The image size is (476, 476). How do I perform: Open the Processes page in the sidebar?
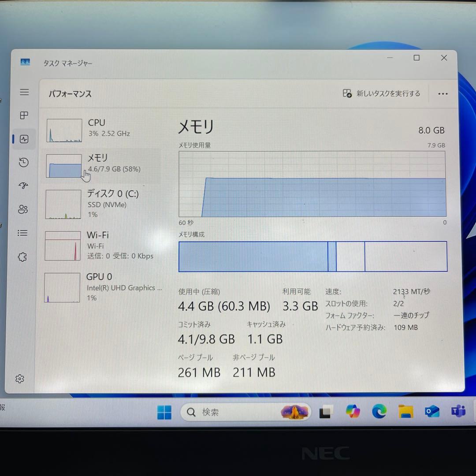(24, 115)
